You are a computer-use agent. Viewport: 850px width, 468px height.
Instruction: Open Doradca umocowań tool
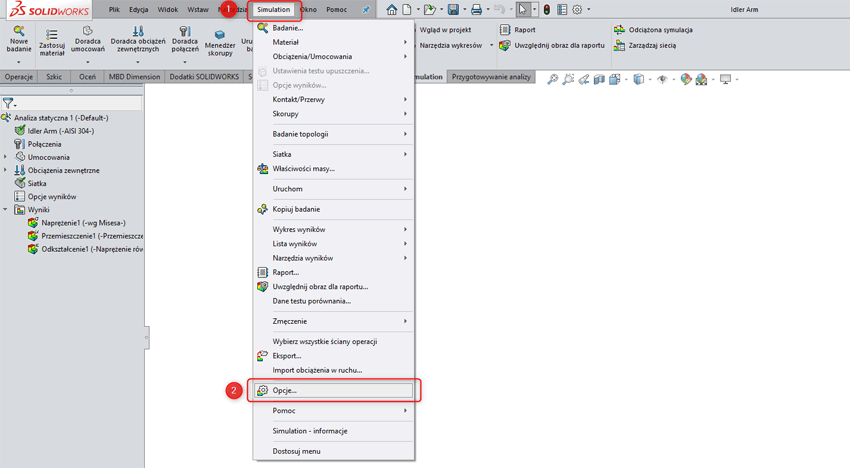(x=87, y=39)
